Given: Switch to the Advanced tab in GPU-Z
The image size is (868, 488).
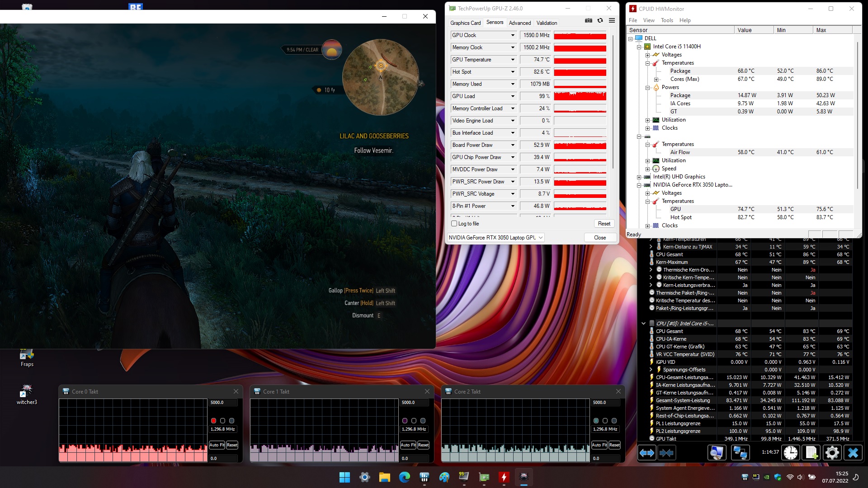Looking at the screenshot, I should click(x=519, y=23).
